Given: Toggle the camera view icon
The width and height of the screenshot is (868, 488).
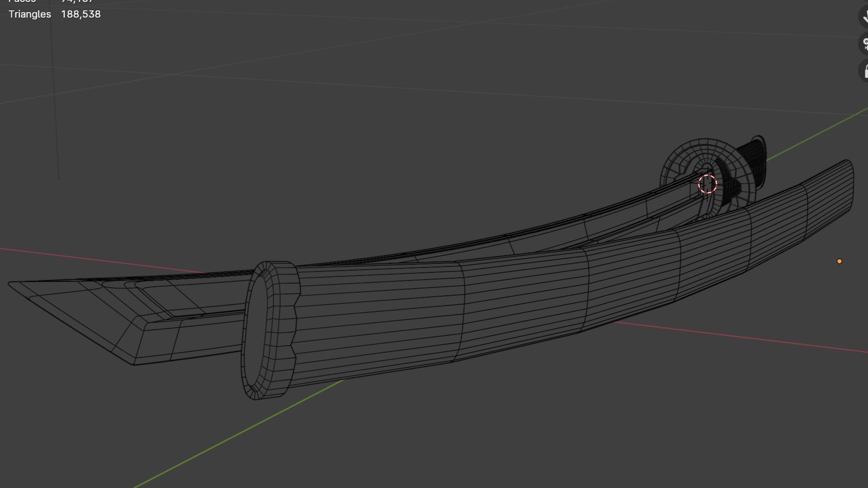Looking at the screenshot, I should (x=864, y=44).
